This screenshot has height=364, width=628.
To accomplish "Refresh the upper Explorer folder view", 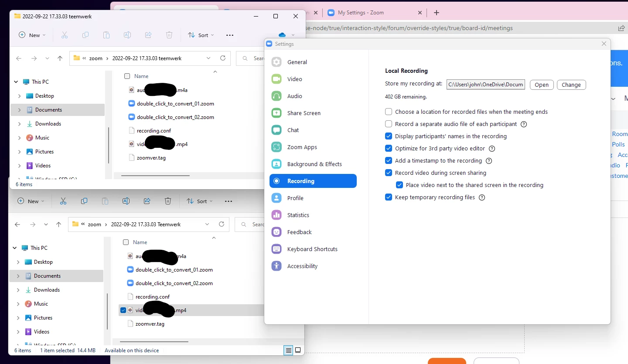I will (x=223, y=58).
